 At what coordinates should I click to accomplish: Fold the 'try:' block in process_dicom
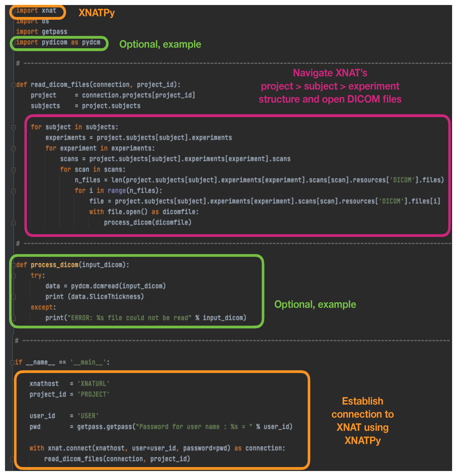(14, 276)
